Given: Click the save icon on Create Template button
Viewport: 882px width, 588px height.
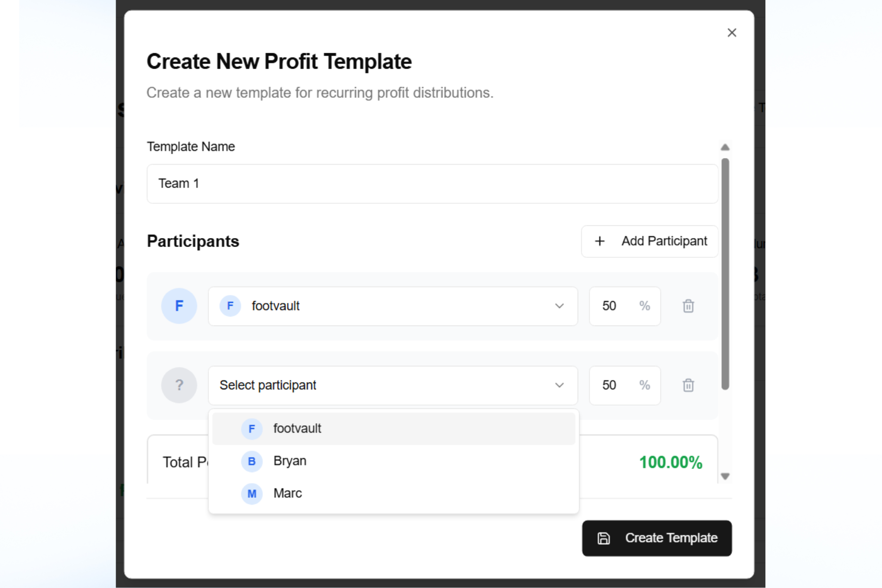Looking at the screenshot, I should (x=604, y=538).
